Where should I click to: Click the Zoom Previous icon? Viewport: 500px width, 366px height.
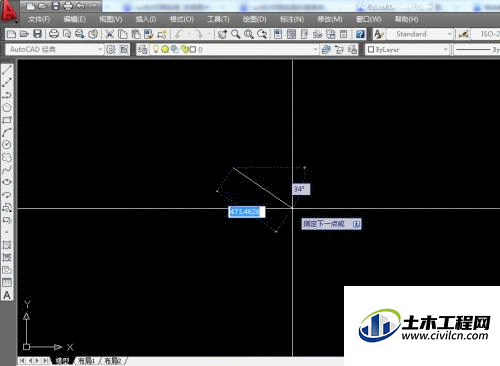click(x=262, y=34)
